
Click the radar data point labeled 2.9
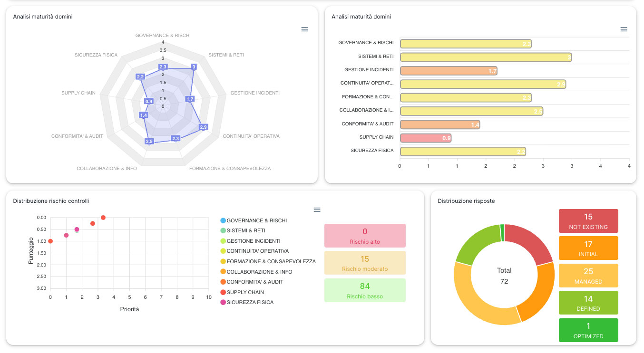204,127
